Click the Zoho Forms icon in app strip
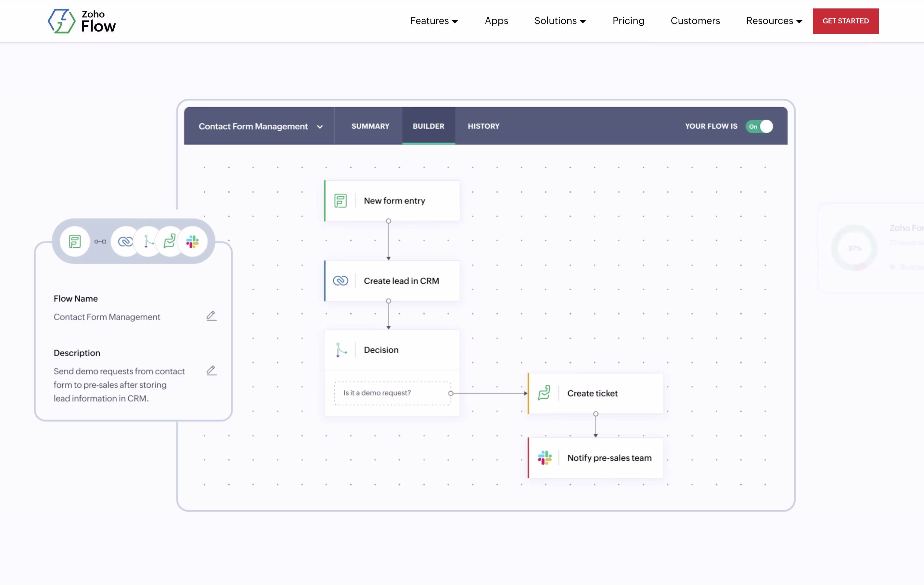The image size is (924, 585). coord(75,241)
